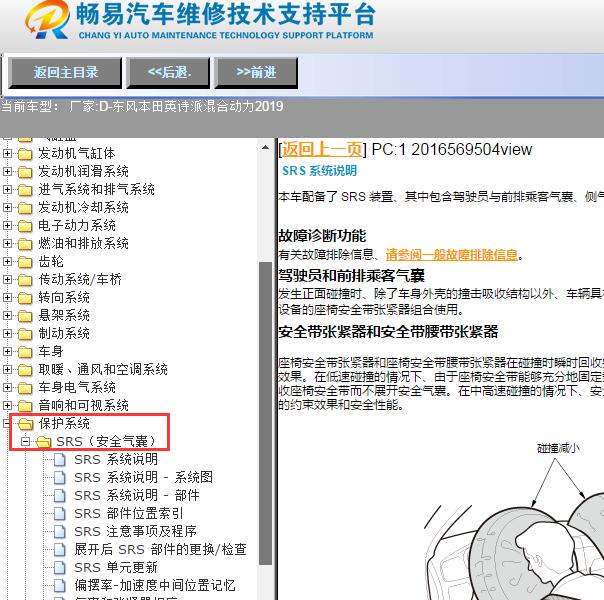Click the 发动机冷却系统 folder icon
The height and width of the screenshot is (600, 604).
tap(25, 208)
